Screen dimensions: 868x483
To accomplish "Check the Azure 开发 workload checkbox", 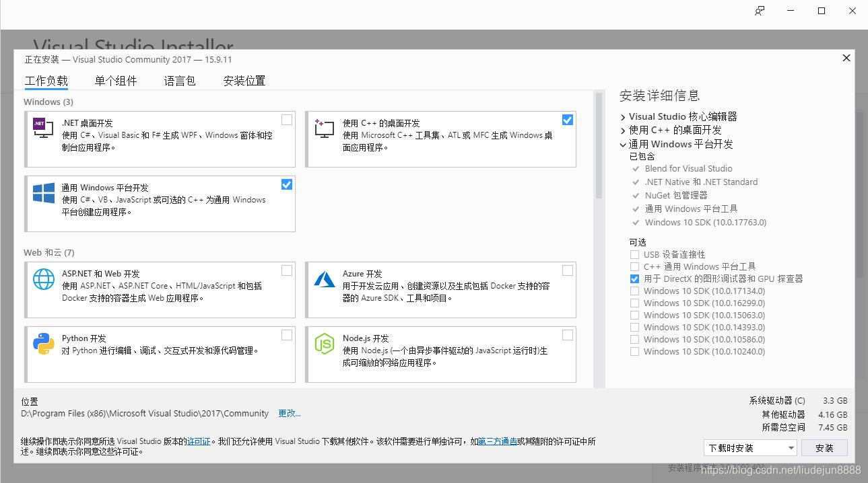I will [x=568, y=270].
